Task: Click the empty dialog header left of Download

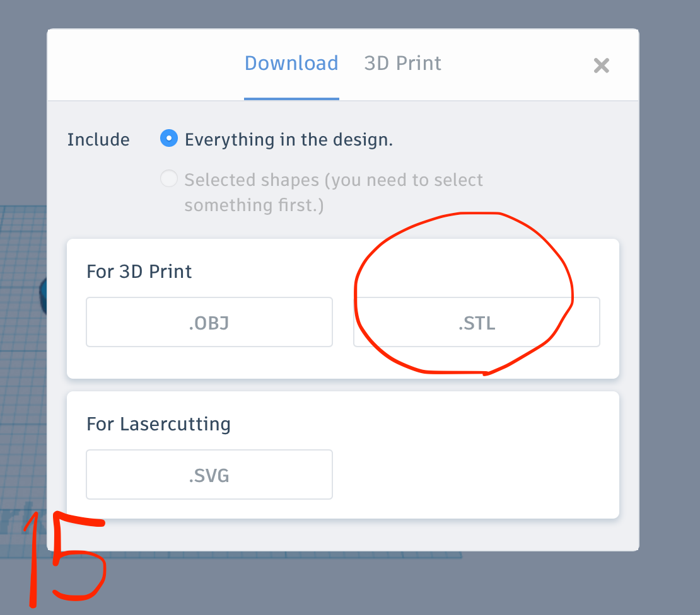Action: point(145,65)
